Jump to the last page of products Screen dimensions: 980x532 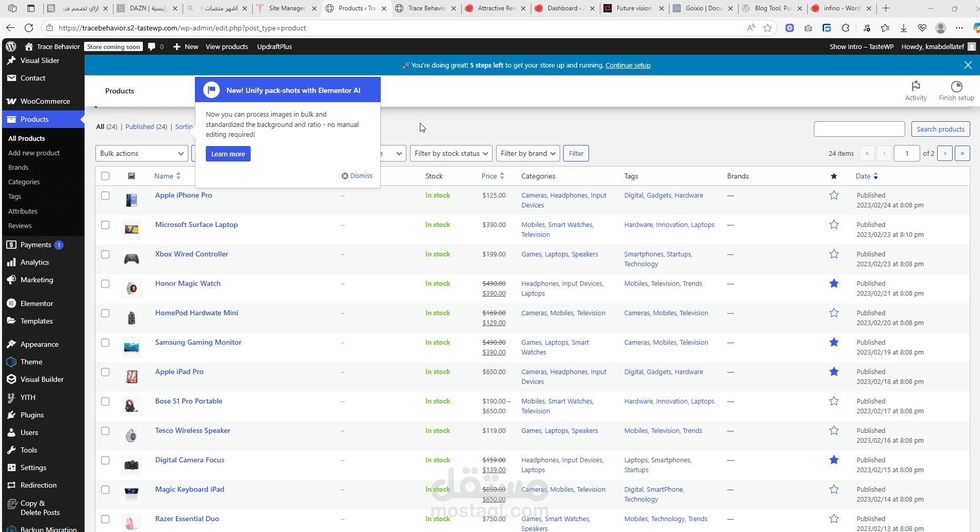962,153
